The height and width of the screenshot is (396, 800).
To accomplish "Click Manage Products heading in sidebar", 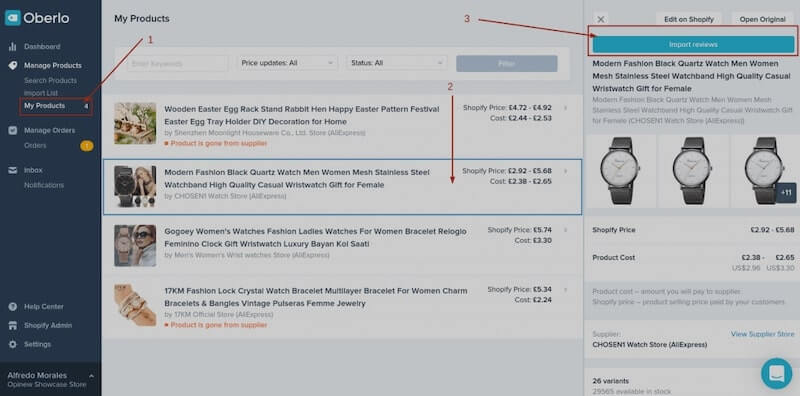I will coord(53,65).
